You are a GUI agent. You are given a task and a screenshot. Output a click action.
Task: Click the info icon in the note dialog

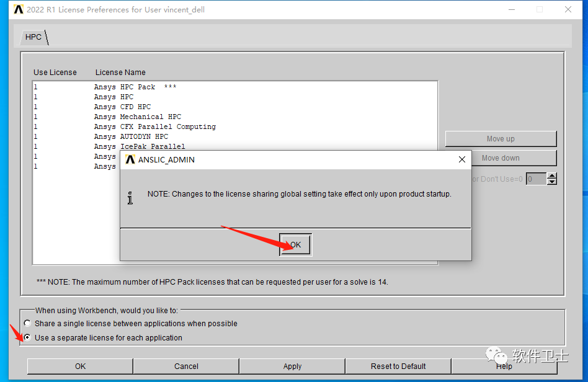(x=130, y=198)
